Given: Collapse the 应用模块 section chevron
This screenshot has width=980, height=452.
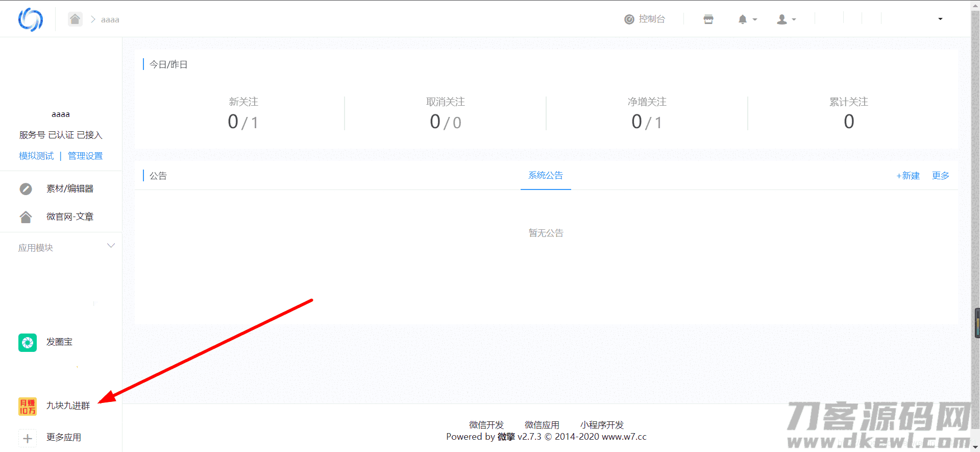Looking at the screenshot, I should pos(111,246).
